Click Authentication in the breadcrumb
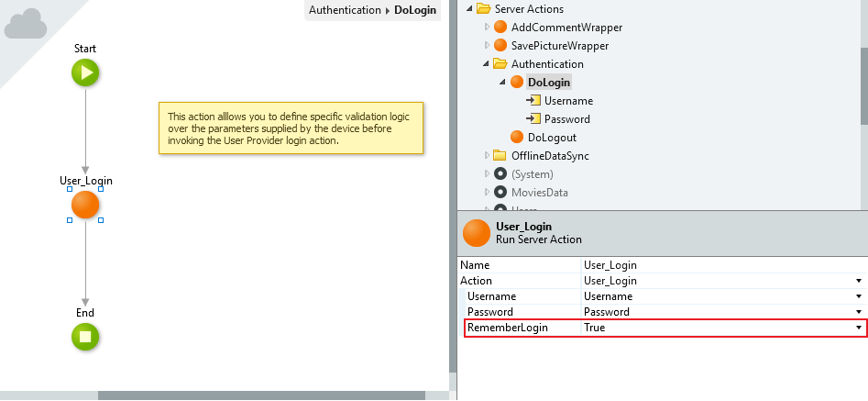 click(344, 10)
